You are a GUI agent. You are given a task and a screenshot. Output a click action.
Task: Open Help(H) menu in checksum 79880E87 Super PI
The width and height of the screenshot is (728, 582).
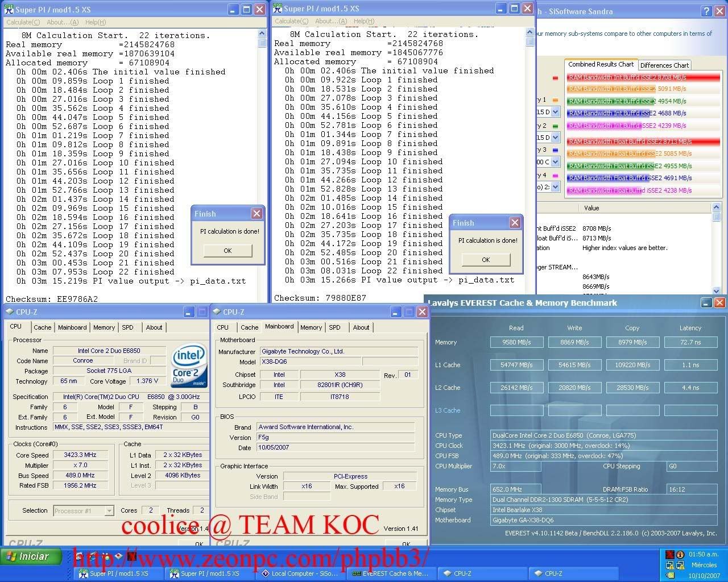point(364,21)
